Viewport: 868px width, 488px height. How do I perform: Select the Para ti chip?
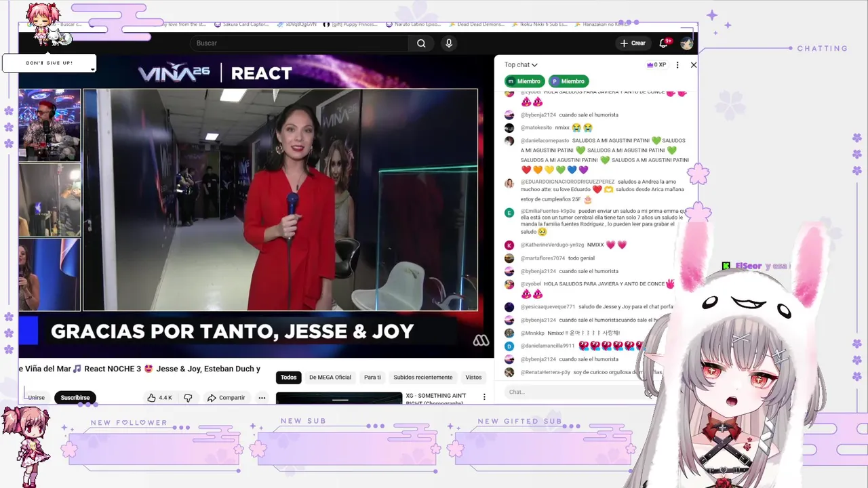[x=372, y=378]
